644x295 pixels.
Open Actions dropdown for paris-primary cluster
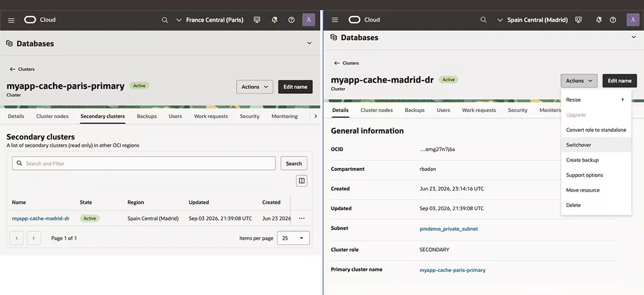(255, 87)
